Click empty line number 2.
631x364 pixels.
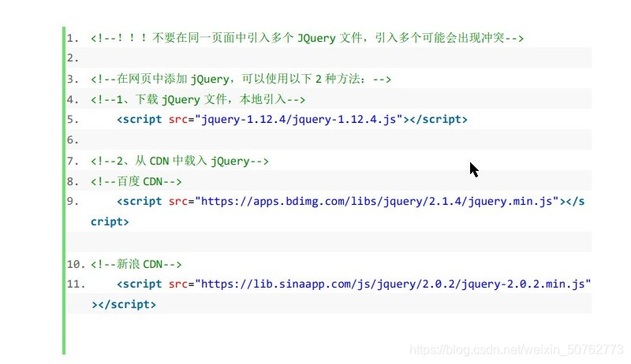point(73,58)
